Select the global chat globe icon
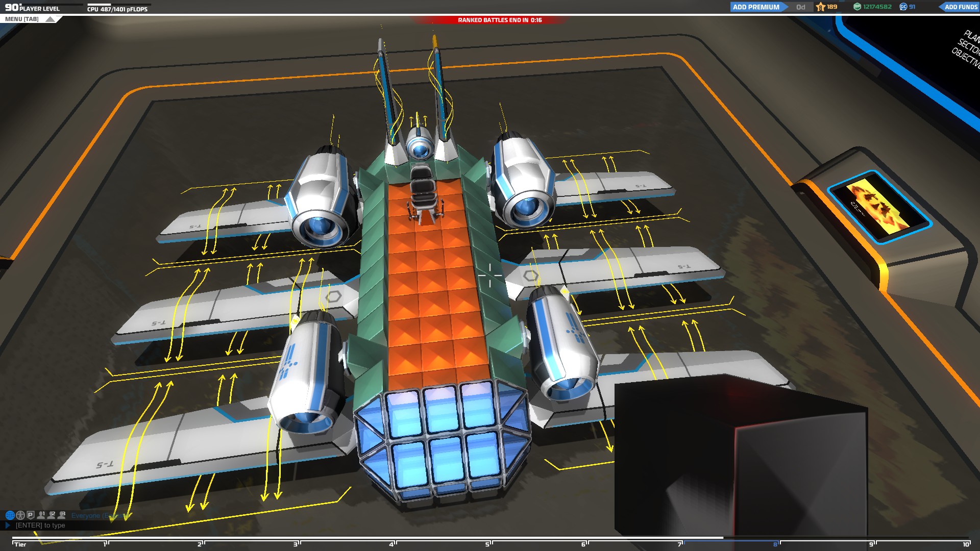Screen dimensions: 980x551 (x=10, y=515)
